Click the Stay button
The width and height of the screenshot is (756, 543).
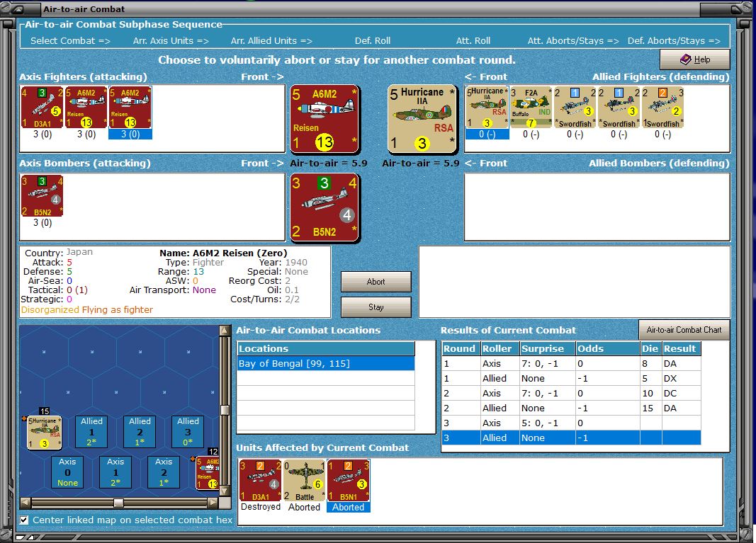(x=376, y=307)
